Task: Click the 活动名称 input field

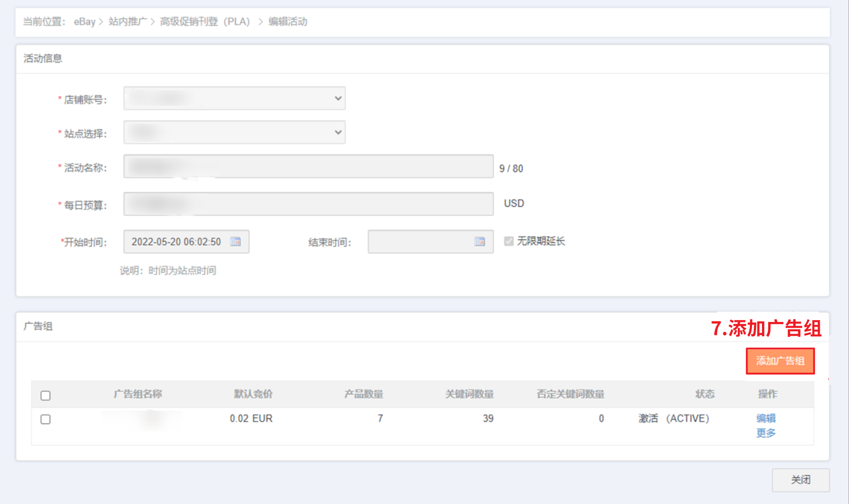Action: point(308,166)
